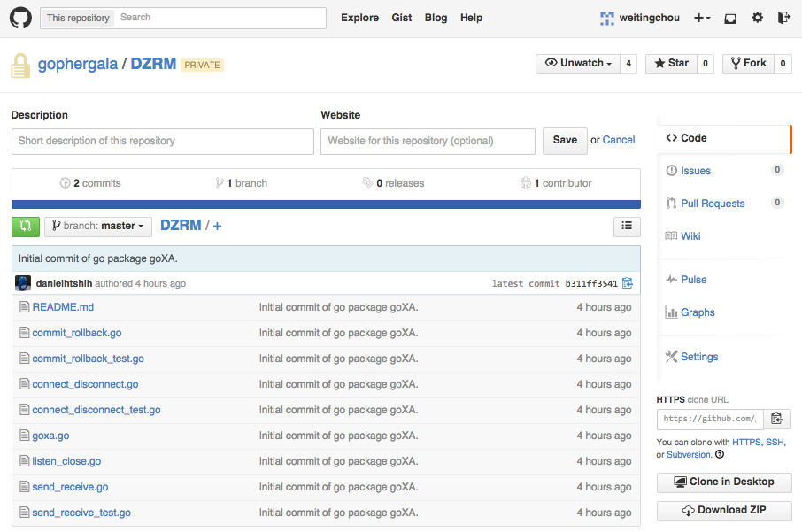
Task: Click the green compare and review icon
Action: [26, 227]
